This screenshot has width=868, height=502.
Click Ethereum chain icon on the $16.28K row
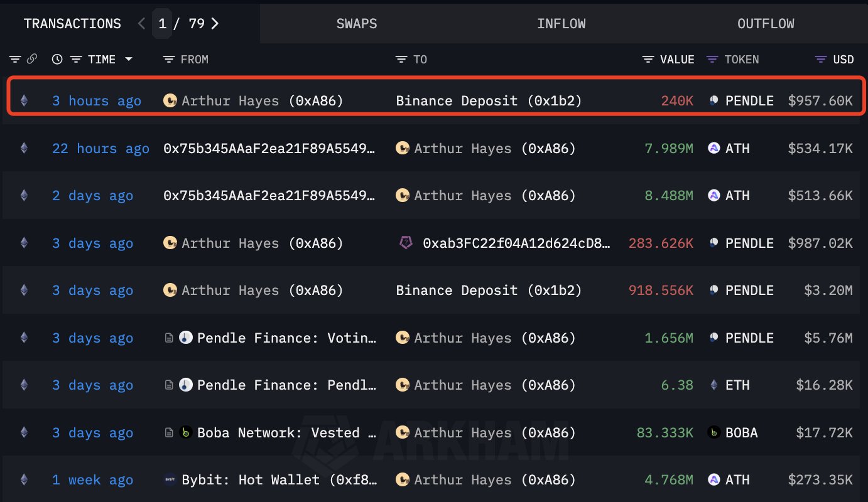(x=24, y=385)
